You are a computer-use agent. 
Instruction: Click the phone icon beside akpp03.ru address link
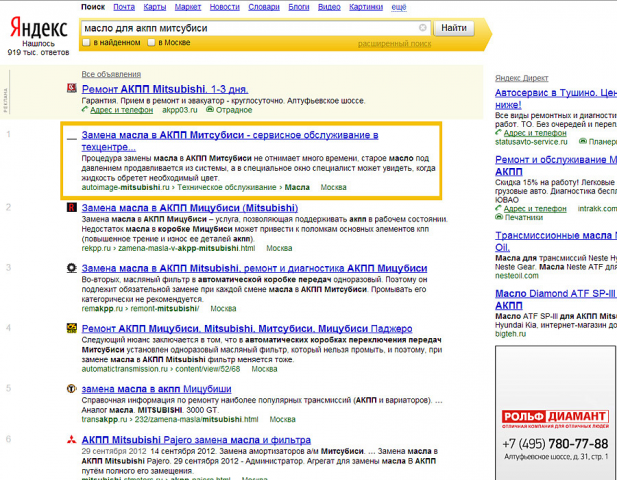click(x=85, y=109)
